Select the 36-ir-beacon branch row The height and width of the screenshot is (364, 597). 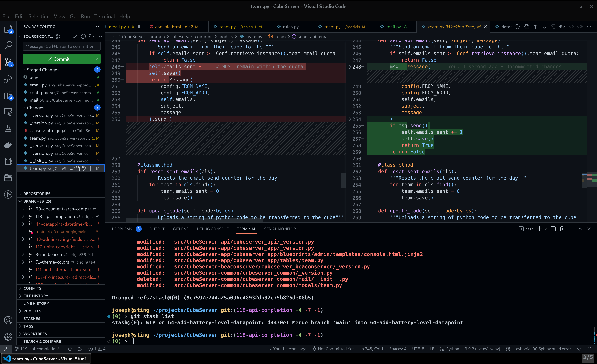pyautogui.click(x=61, y=254)
